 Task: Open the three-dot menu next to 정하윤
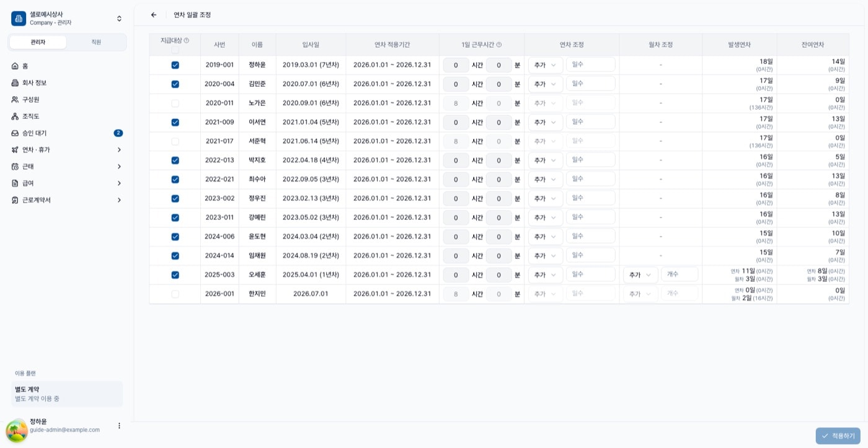pos(119,426)
